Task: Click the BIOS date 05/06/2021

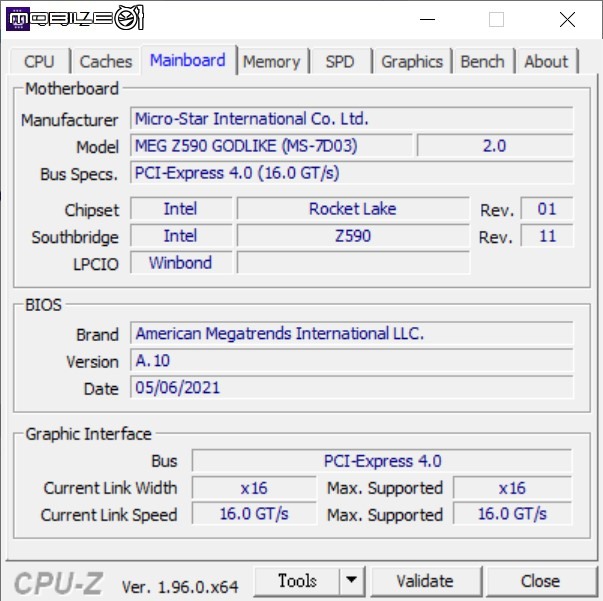Action: click(x=351, y=387)
